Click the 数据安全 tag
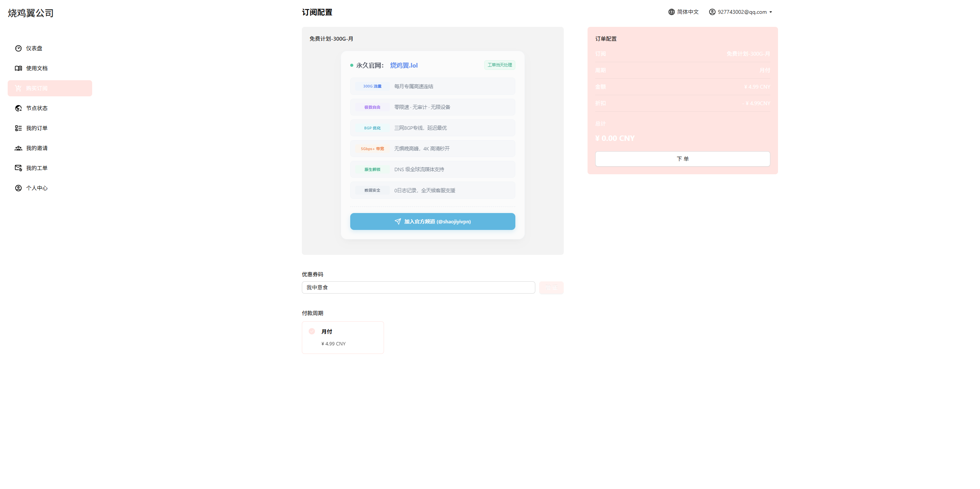This screenshot has width=980, height=489. point(372,190)
